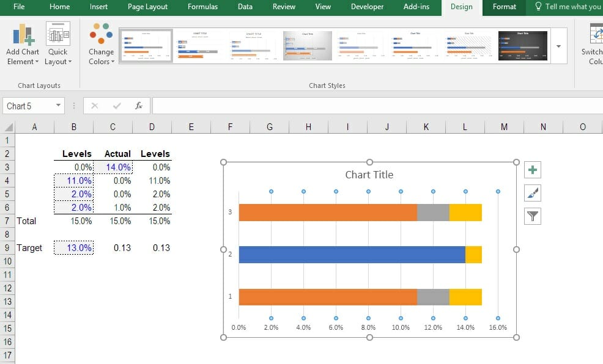Switch to the Format tab
The height and width of the screenshot is (364, 603).
point(504,7)
